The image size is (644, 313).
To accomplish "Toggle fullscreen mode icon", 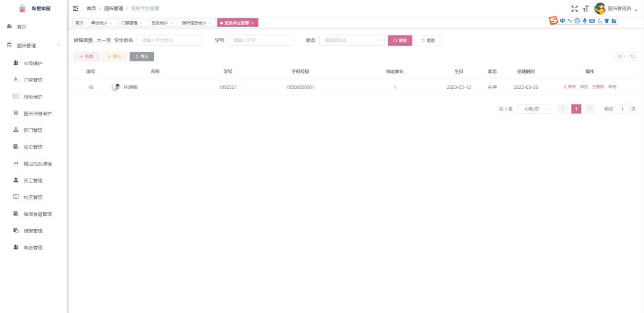I will point(574,9).
